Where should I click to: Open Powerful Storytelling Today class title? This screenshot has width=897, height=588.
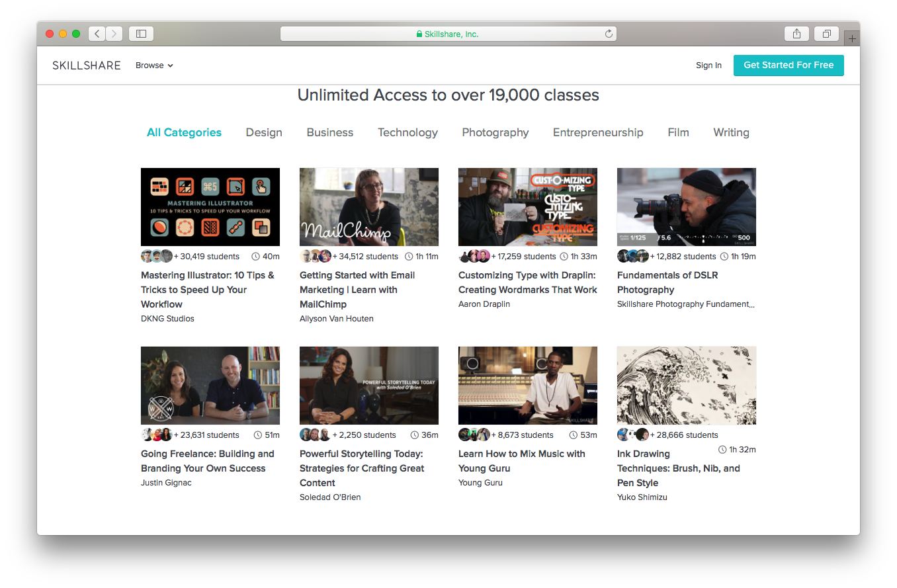[362, 468]
